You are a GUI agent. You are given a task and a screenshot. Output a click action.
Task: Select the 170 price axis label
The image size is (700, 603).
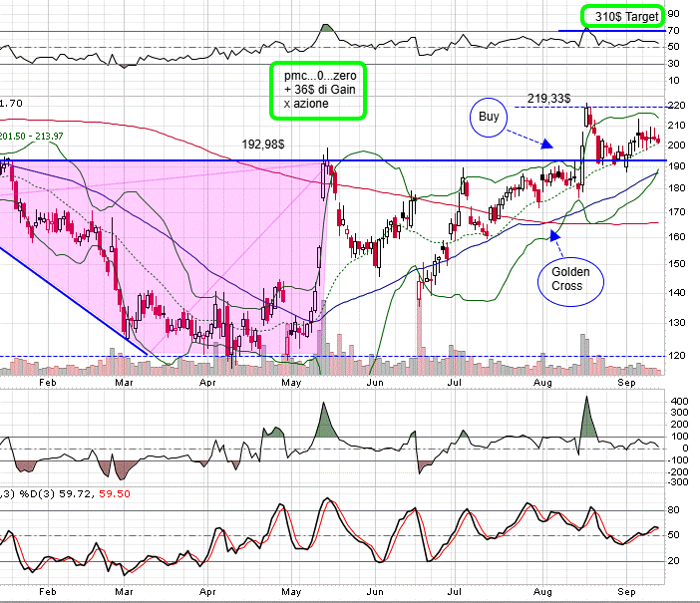click(x=676, y=212)
